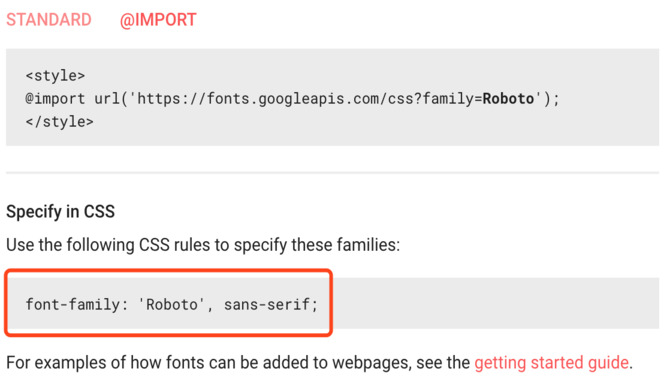Click the bold Roboto text in URL

click(508, 99)
